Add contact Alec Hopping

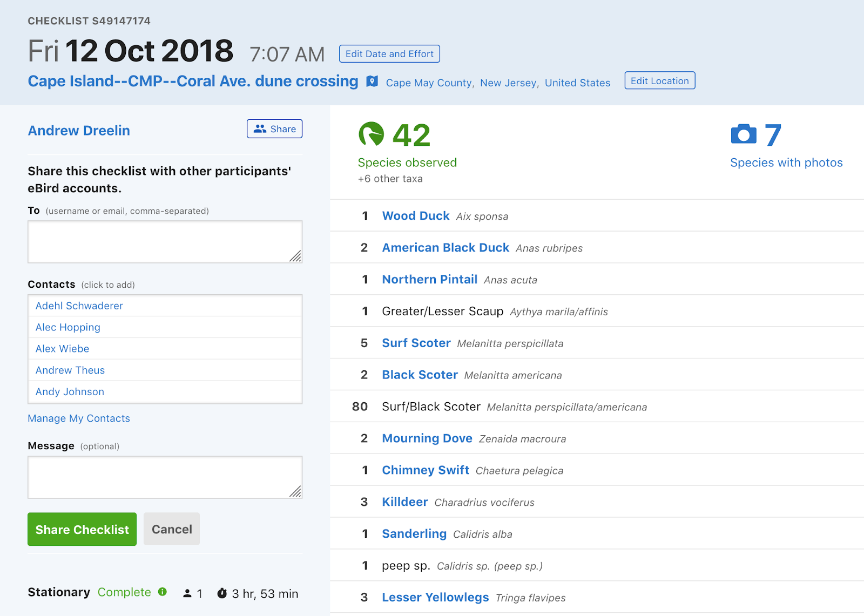pos(165,327)
